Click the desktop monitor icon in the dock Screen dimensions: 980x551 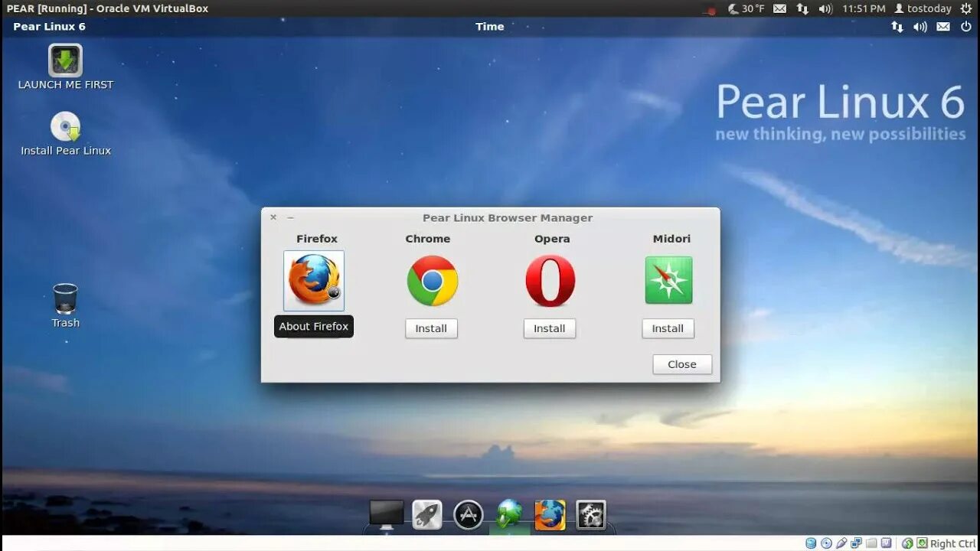click(x=386, y=514)
